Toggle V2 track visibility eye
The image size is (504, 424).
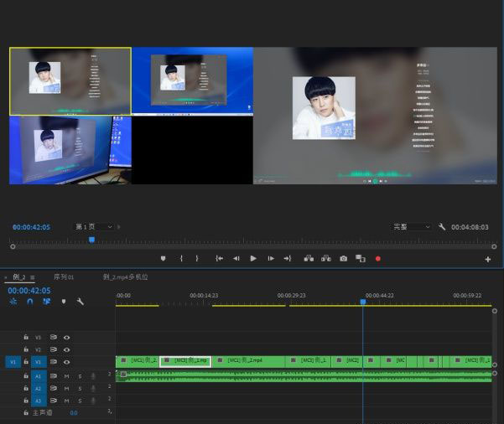point(67,349)
